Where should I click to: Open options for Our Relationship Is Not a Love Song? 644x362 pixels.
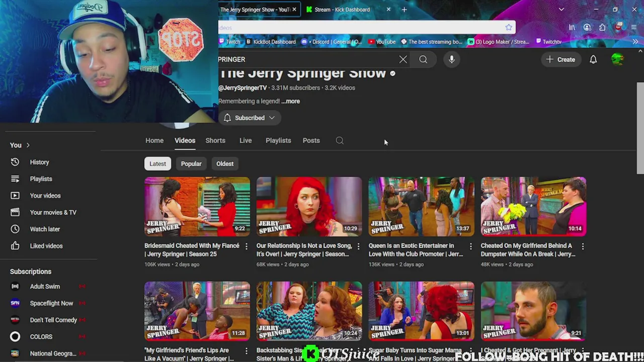click(x=358, y=246)
